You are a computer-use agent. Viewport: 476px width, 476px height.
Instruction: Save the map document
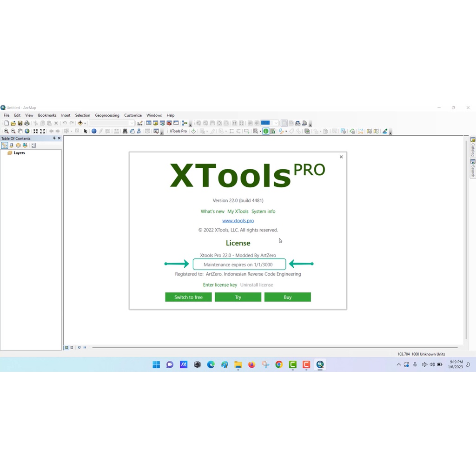pyautogui.click(x=20, y=123)
